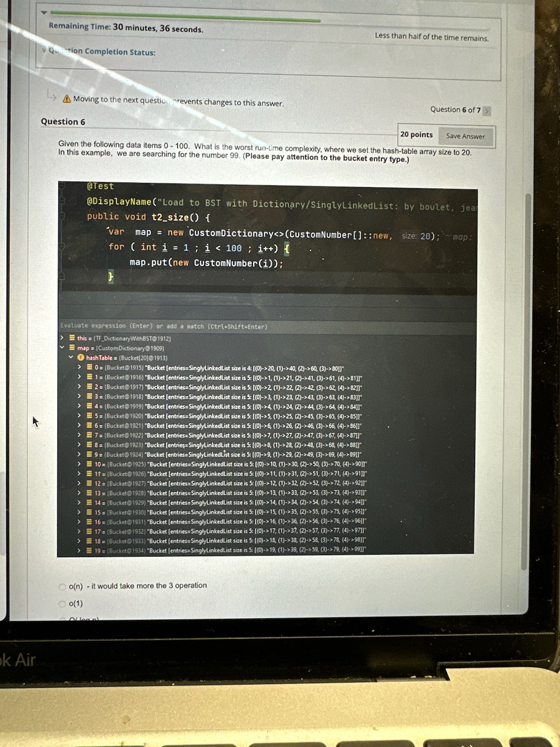The height and width of the screenshot is (747, 560).
Task: Expand the '19 = {Bucket@1934}' row chevron
Action: (80, 550)
